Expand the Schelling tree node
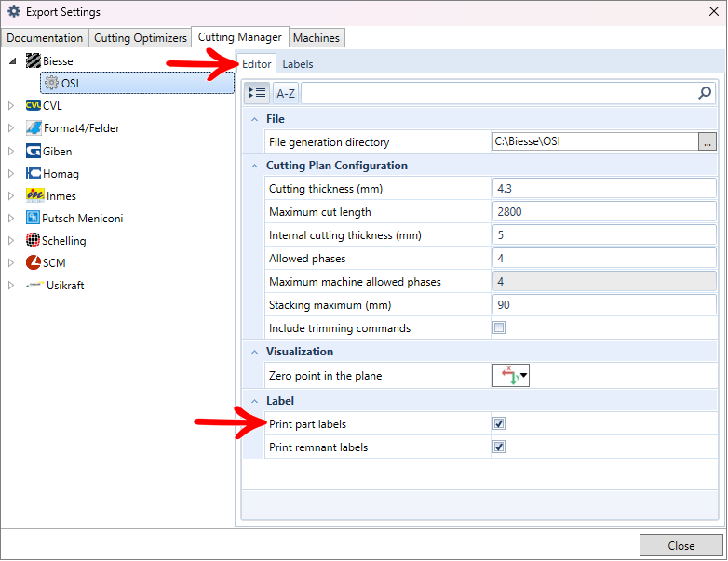The width and height of the screenshot is (728, 561). (11, 240)
